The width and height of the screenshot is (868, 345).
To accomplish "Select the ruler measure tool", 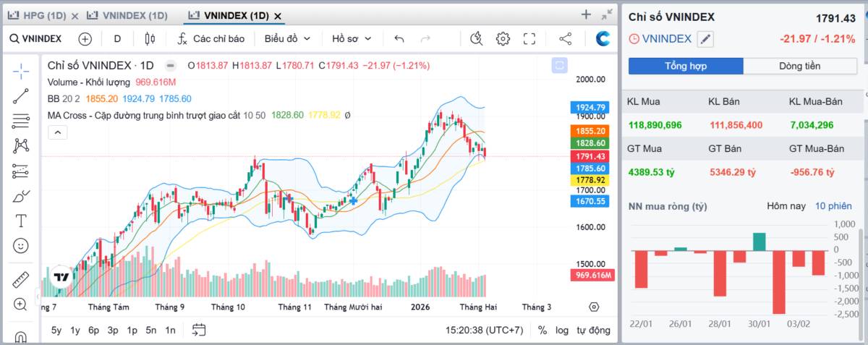I will [21, 279].
